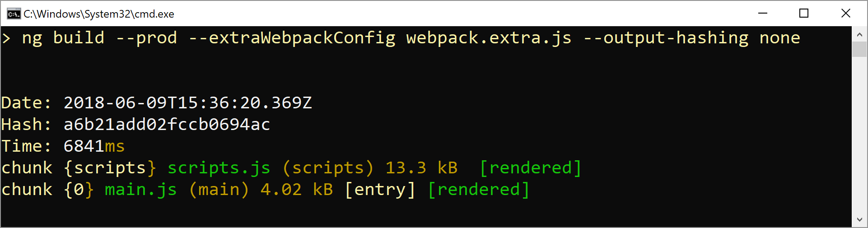The image size is (868, 228).
Task: Click the scripts.js file name
Action: [219, 168]
